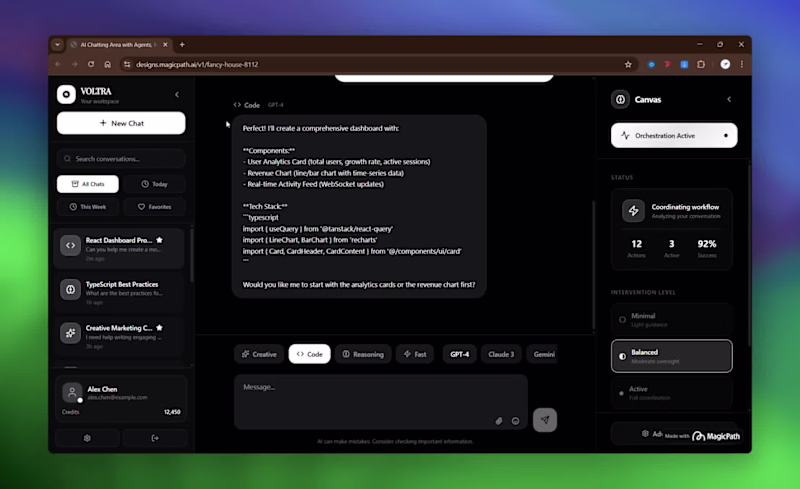This screenshot has width=800, height=489.
Task: Choose the Reasoning mode
Action: tap(363, 354)
